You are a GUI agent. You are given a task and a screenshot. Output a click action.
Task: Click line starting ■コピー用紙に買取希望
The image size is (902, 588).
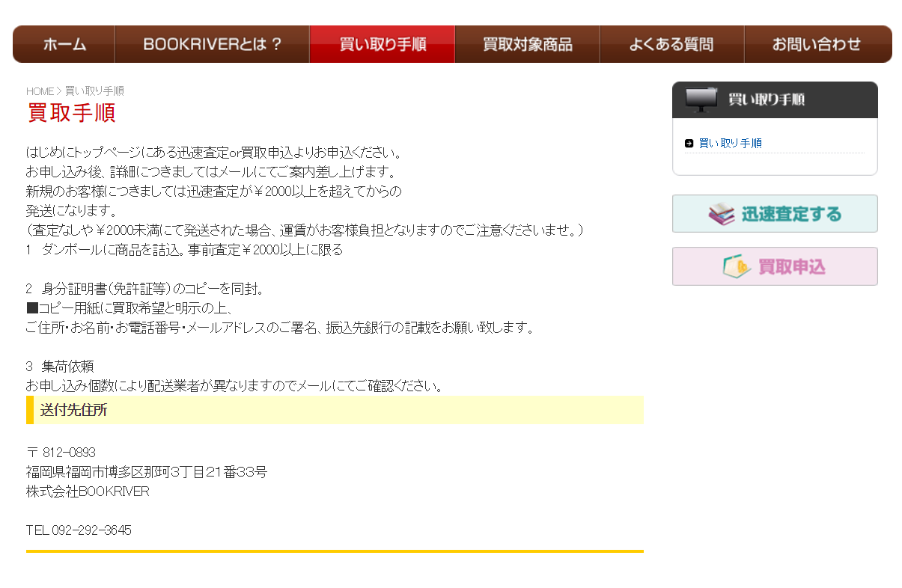click(x=130, y=308)
